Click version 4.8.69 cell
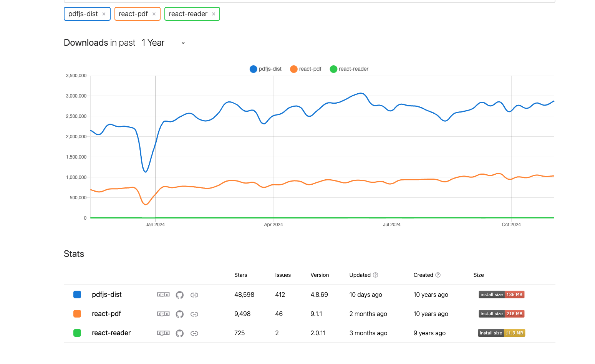595x364 pixels. tap(319, 295)
